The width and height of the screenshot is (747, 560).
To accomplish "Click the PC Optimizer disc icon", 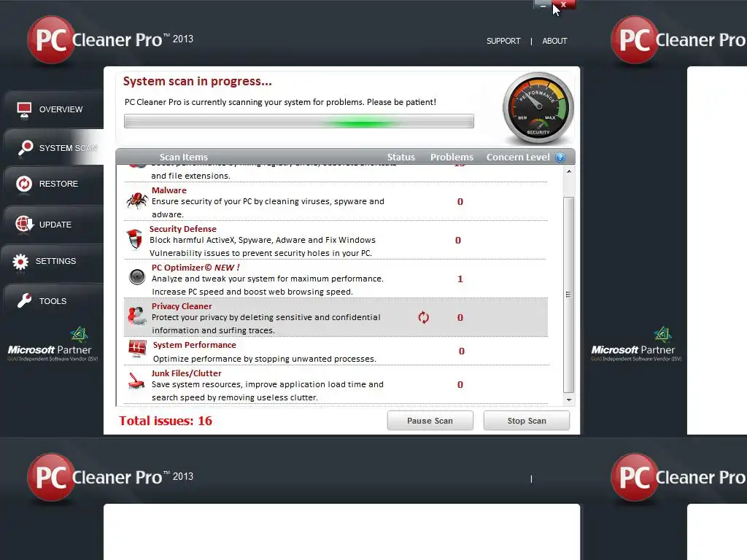I will [136, 276].
